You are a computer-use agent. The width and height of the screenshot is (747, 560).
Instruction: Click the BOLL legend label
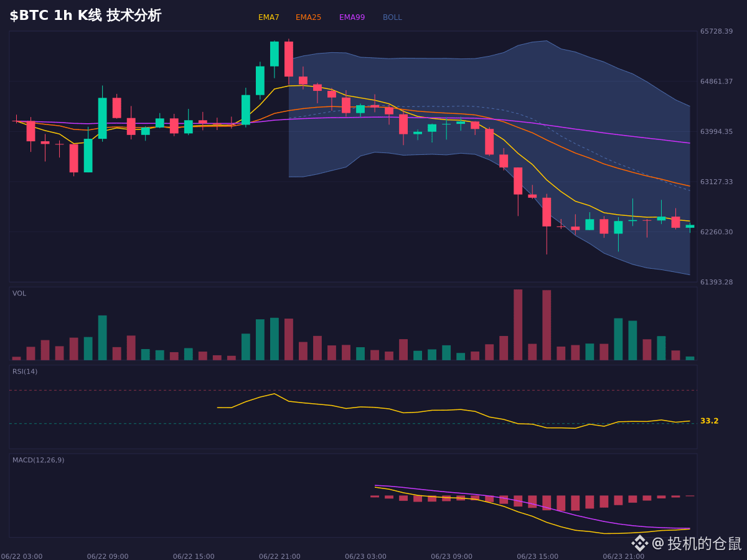[x=392, y=17]
